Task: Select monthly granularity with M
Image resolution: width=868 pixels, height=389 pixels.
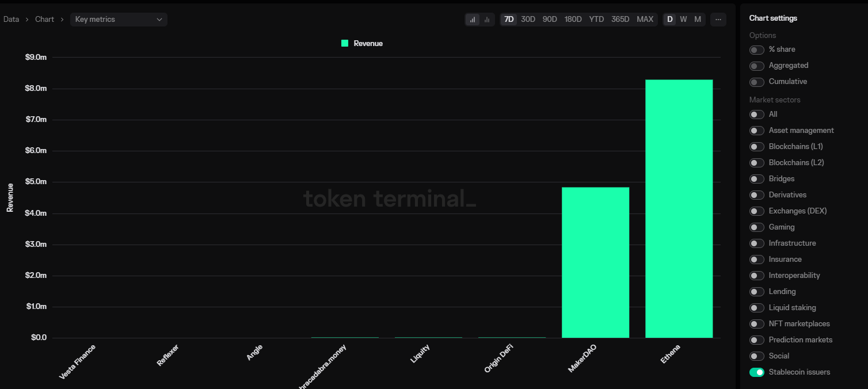Action: coord(698,19)
